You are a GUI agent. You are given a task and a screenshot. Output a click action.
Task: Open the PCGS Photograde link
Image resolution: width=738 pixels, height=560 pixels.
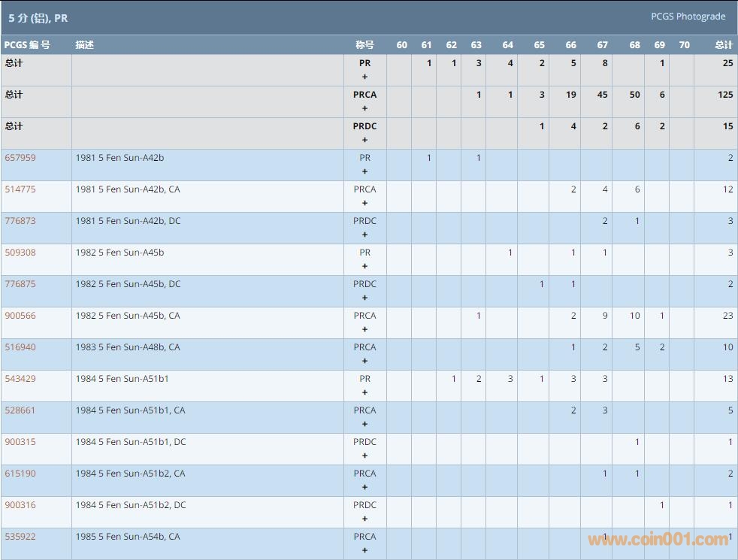coord(688,17)
